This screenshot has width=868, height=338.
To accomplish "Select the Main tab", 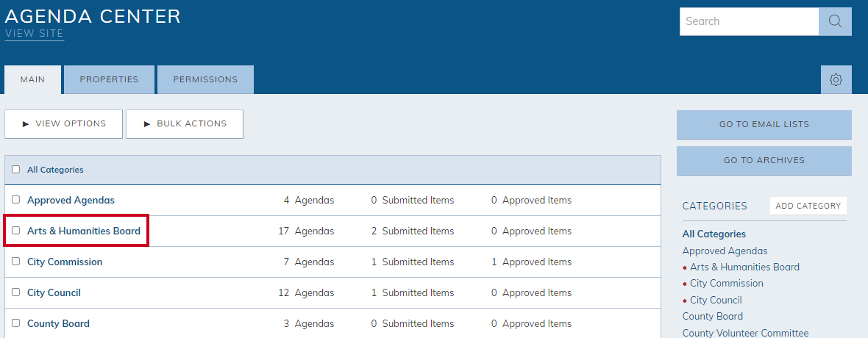I will pyautogui.click(x=32, y=79).
